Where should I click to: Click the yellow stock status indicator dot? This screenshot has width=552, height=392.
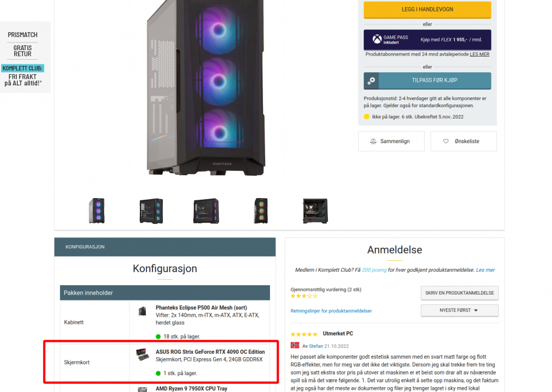click(x=366, y=117)
